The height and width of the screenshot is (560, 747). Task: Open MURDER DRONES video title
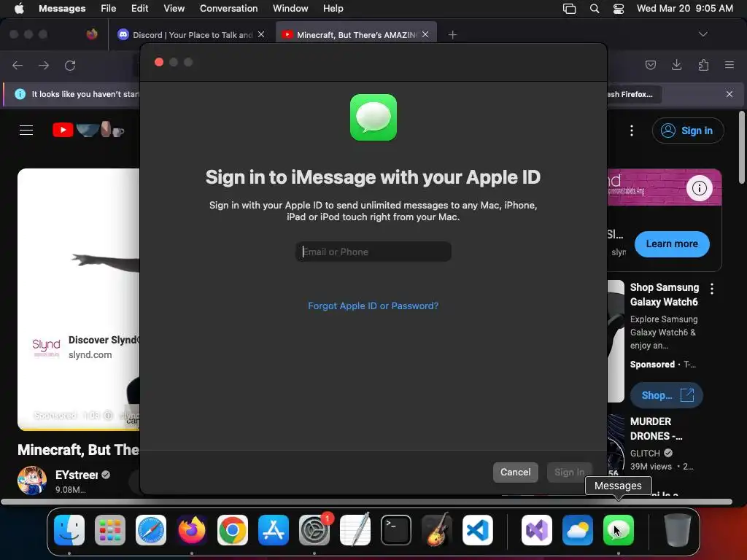[x=656, y=429]
